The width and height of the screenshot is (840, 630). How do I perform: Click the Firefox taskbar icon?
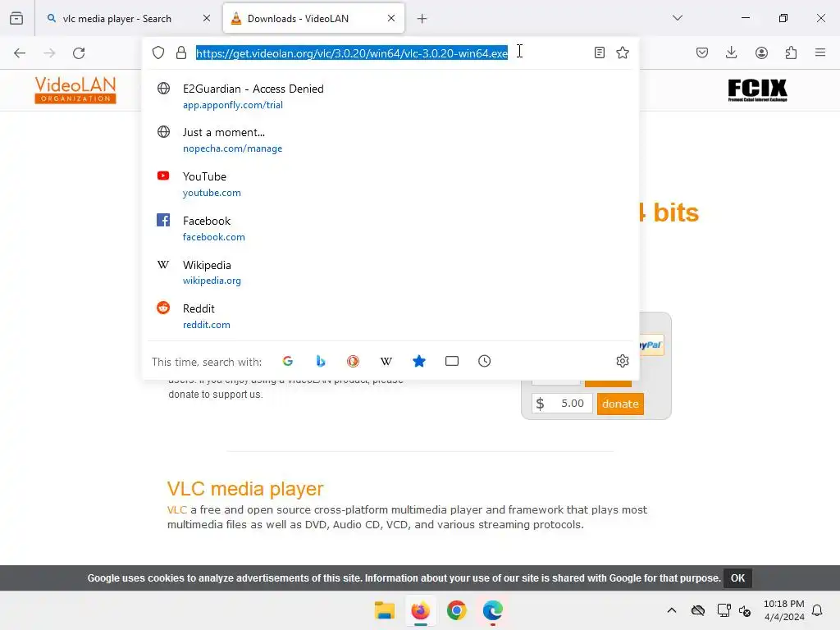421,610
